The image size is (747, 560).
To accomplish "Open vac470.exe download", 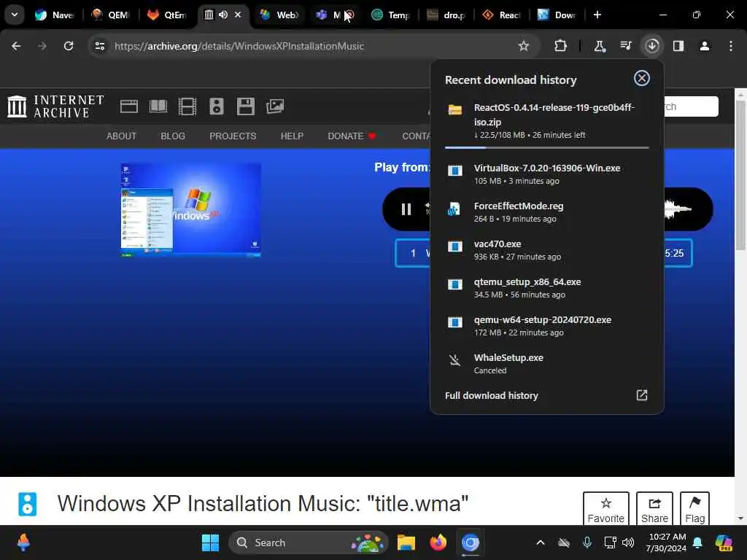I will [x=546, y=250].
